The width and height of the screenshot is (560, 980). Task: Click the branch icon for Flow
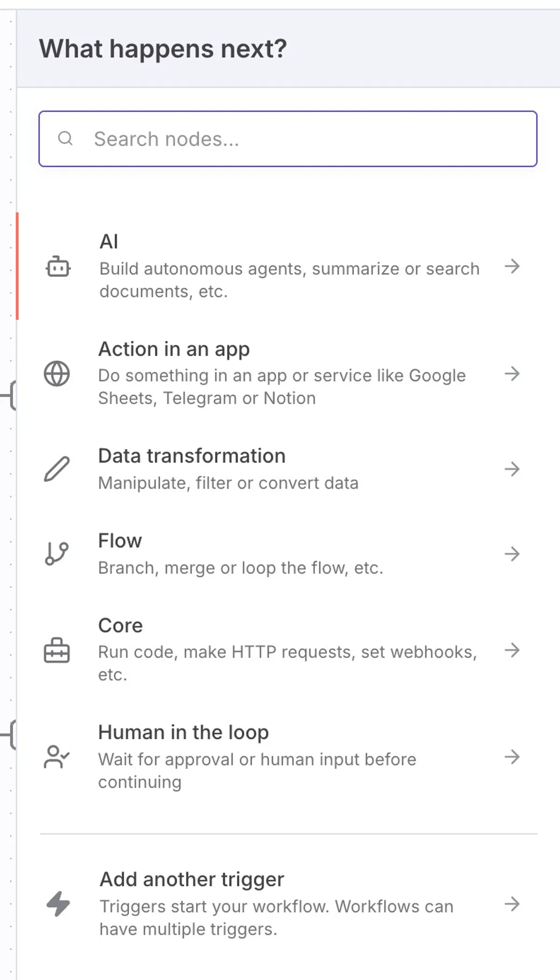[x=57, y=554]
